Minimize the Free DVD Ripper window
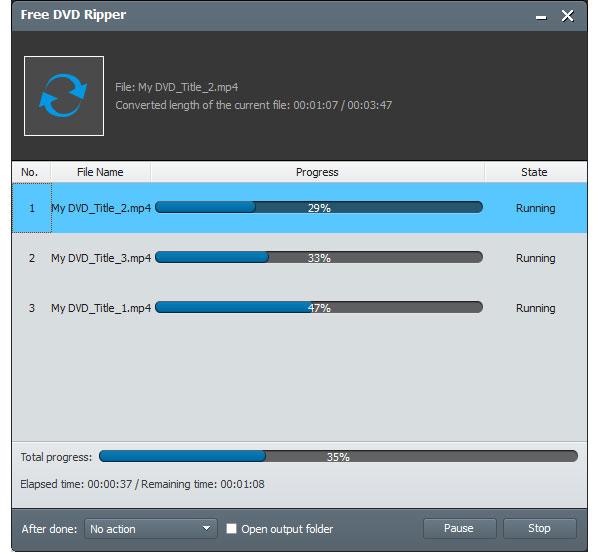 pos(541,16)
